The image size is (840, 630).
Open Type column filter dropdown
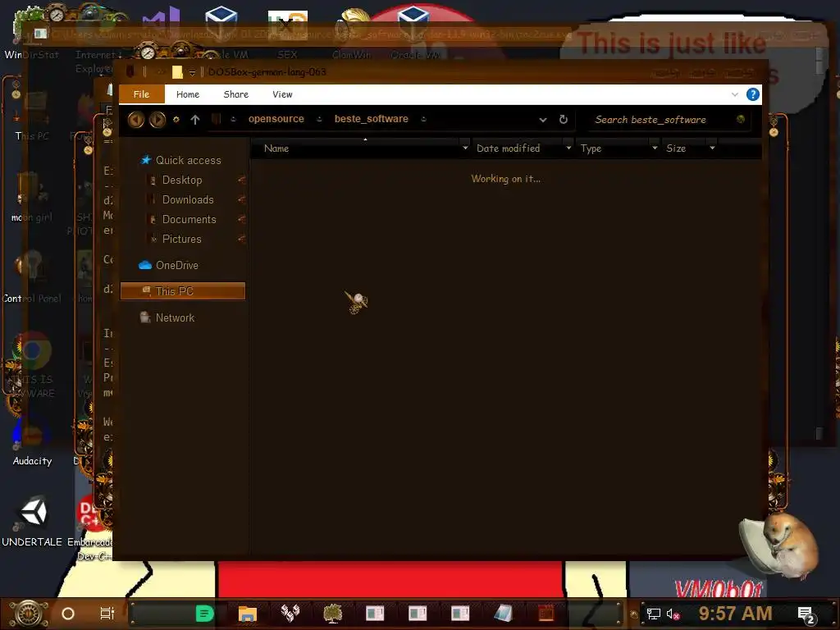654,148
